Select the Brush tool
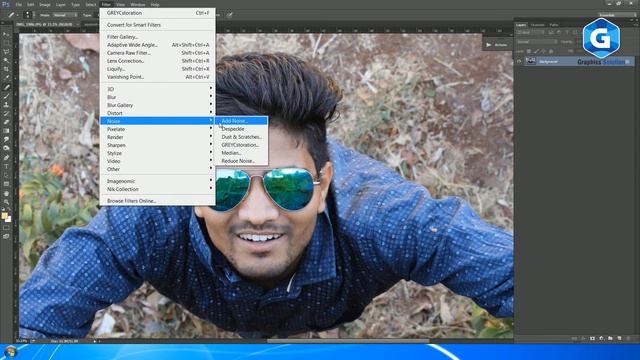This screenshot has width=640, height=360. (6, 96)
